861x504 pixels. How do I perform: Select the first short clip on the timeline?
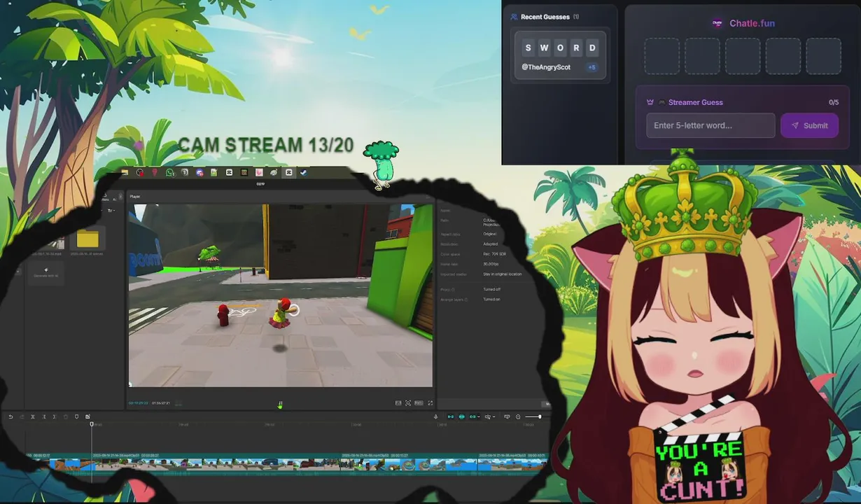tap(60, 464)
